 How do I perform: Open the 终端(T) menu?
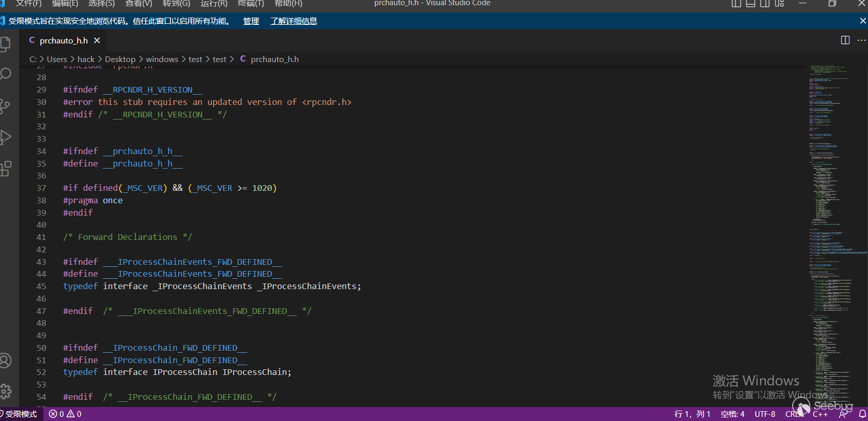(x=251, y=4)
